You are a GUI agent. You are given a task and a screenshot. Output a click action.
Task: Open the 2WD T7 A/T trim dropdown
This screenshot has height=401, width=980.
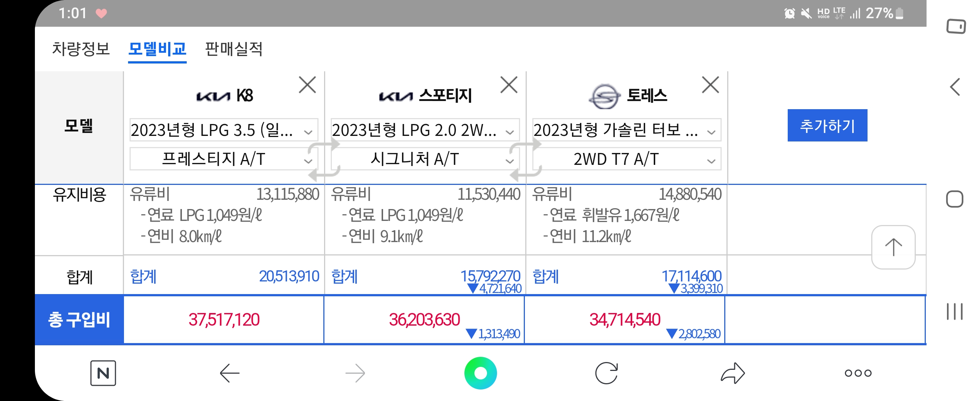(x=627, y=159)
